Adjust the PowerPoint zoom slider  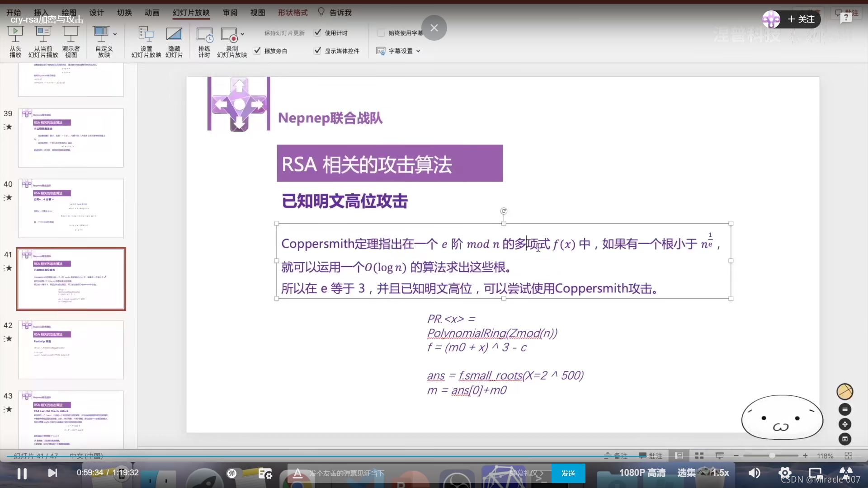coord(772,456)
